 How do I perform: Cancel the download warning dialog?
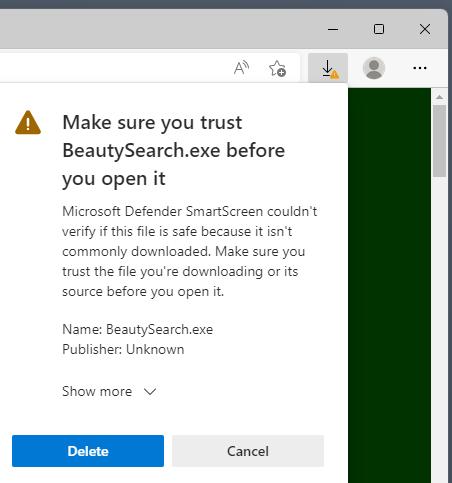click(x=248, y=451)
